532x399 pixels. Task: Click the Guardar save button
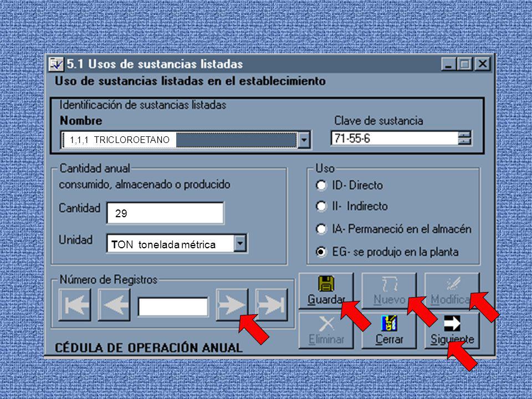(326, 291)
